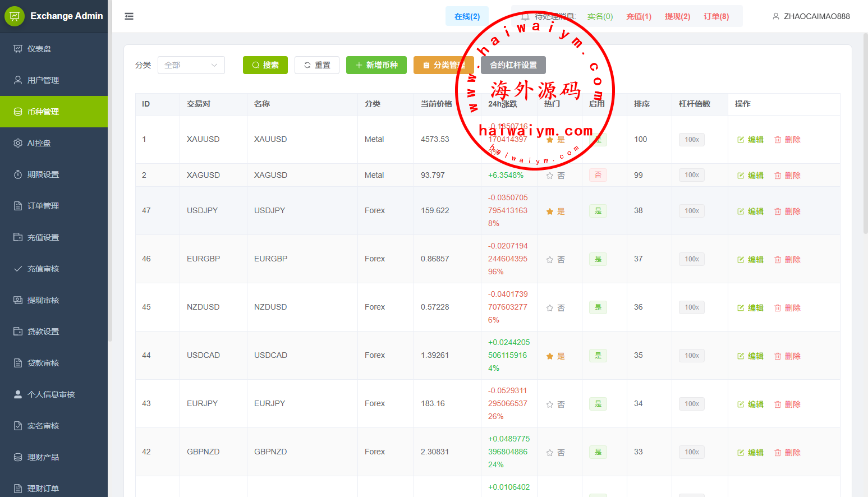Click the edit icon for XAUUSD row

click(741, 140)
